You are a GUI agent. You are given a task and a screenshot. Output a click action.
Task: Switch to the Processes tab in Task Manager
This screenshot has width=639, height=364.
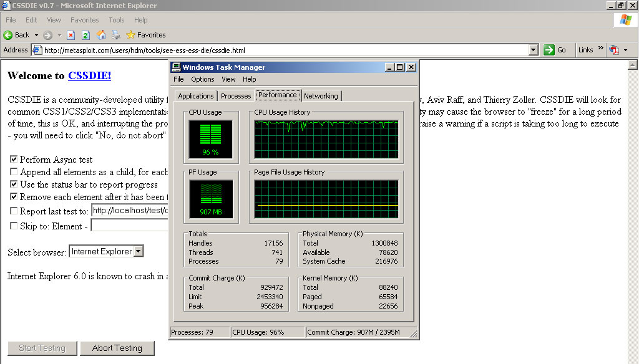point(236,96)
